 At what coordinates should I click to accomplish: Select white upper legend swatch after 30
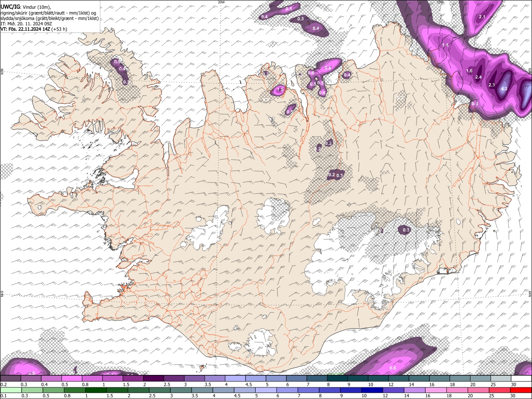tap(521, 379)
